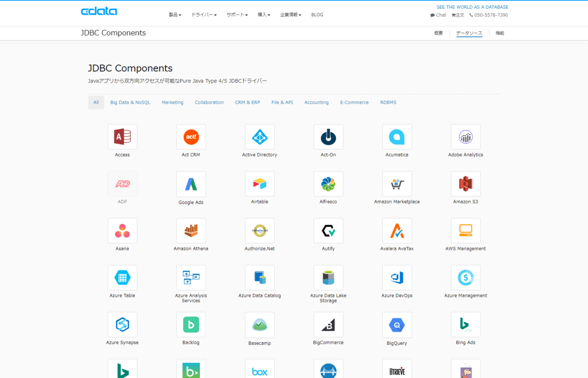Open the SEE THE WORLD AS A DATABASE link

coord(472,7)
